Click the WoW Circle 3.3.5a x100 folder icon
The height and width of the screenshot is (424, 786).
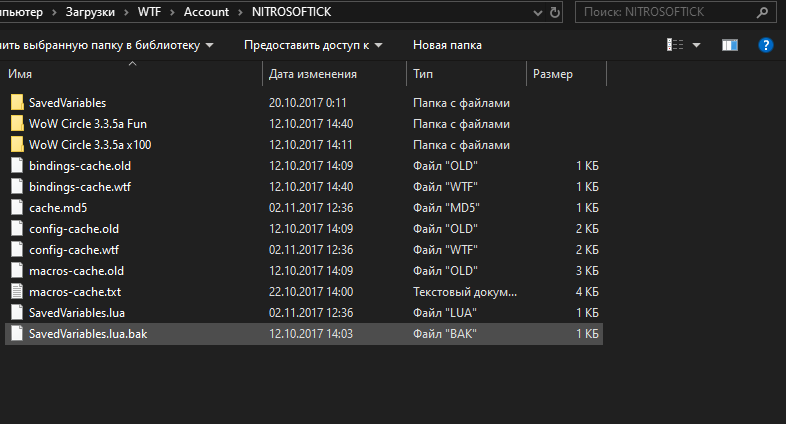(16, 145)
